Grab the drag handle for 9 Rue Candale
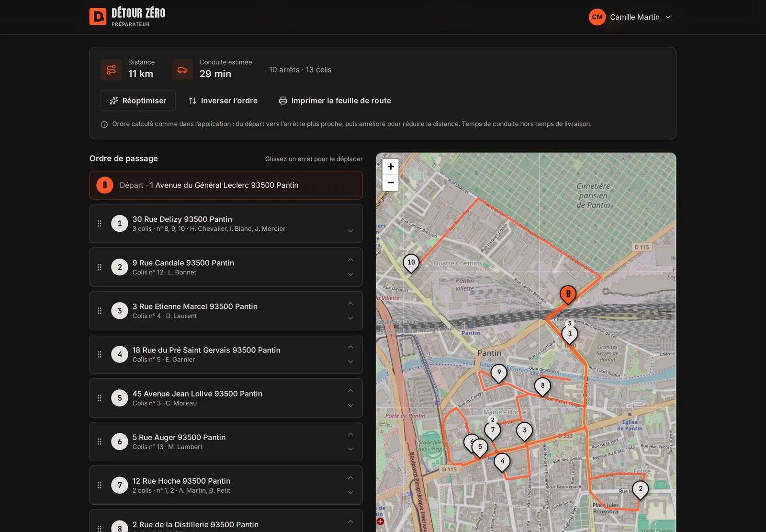The image size is (766, 532). pos(100,267)
